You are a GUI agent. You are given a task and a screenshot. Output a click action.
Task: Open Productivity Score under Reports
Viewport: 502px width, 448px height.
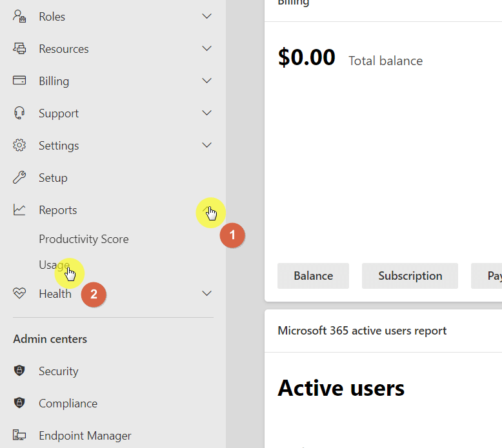pyautogui.click(x=84, y=239)
